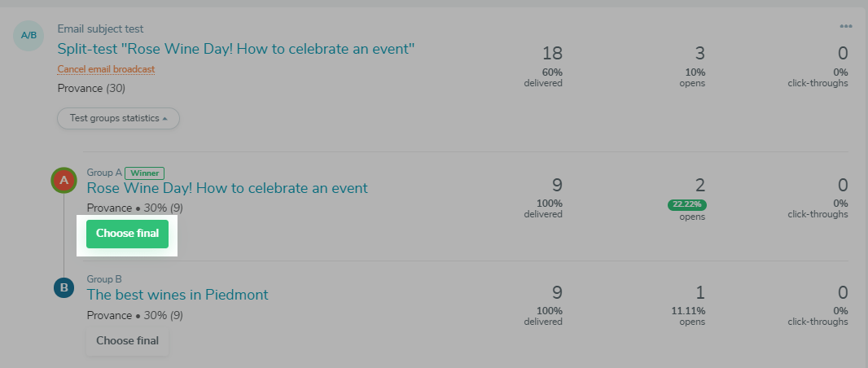868x368 pixels.
Task: Click the overall 0 click-throughs statistic
Action: 842,54
